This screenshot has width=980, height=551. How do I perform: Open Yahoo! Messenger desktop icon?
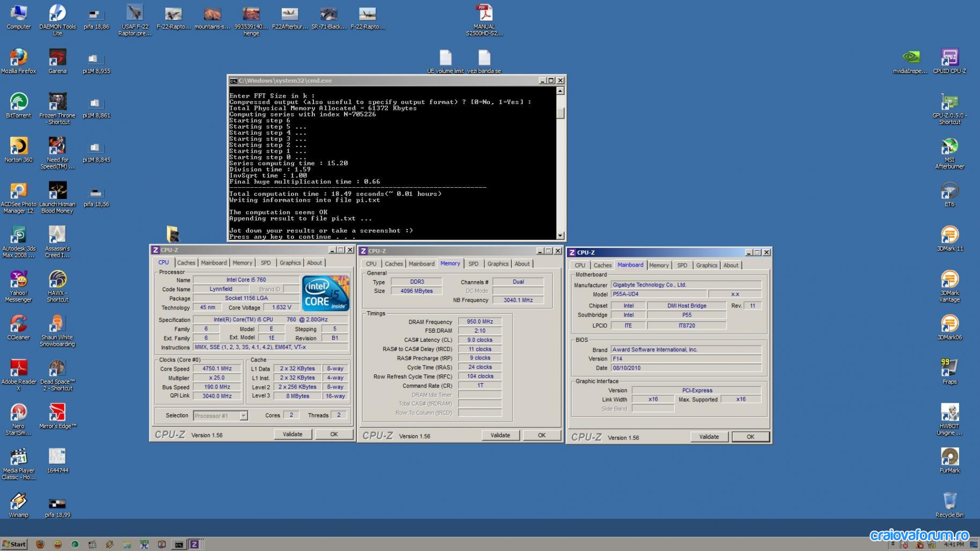19,286
